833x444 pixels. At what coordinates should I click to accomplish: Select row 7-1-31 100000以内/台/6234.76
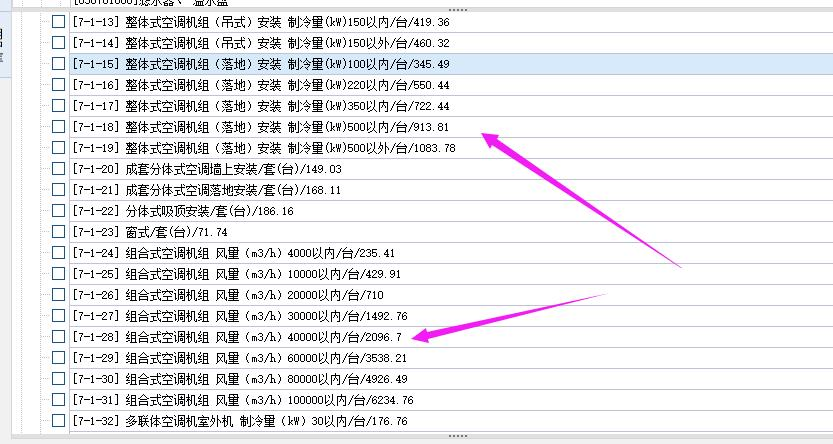(x=243, y=399)
